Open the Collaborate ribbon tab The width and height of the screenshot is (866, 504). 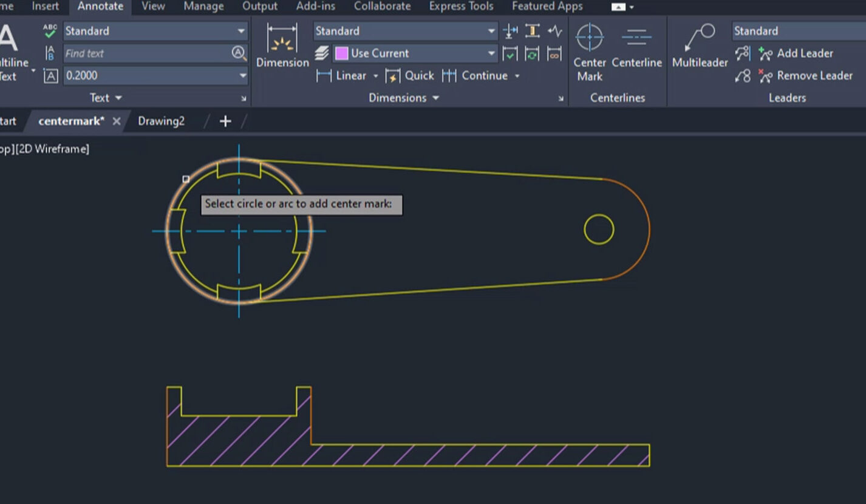(382, 6)
